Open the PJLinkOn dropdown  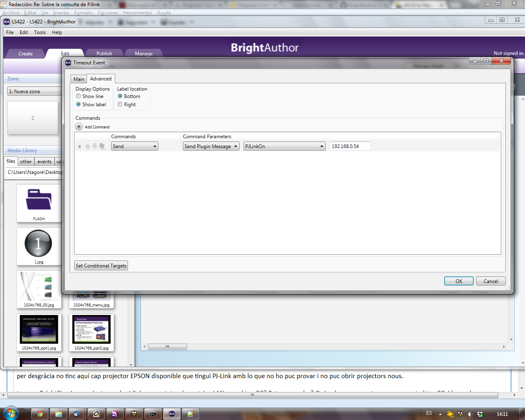pos(284,146)
